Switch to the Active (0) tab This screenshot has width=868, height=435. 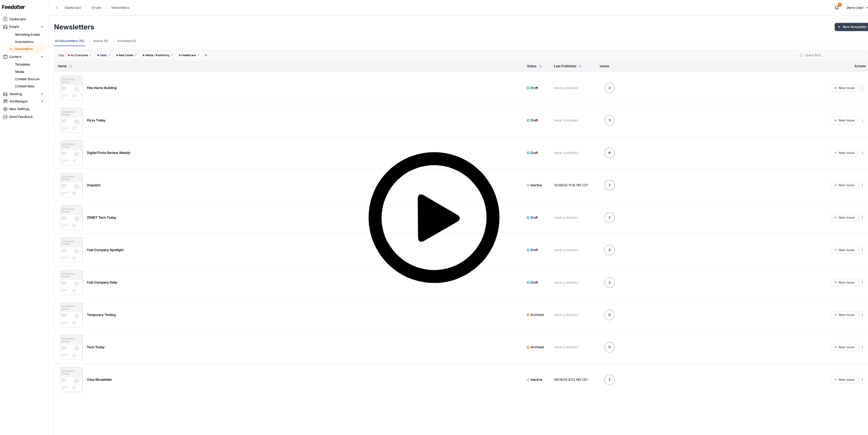pos(100,41)
